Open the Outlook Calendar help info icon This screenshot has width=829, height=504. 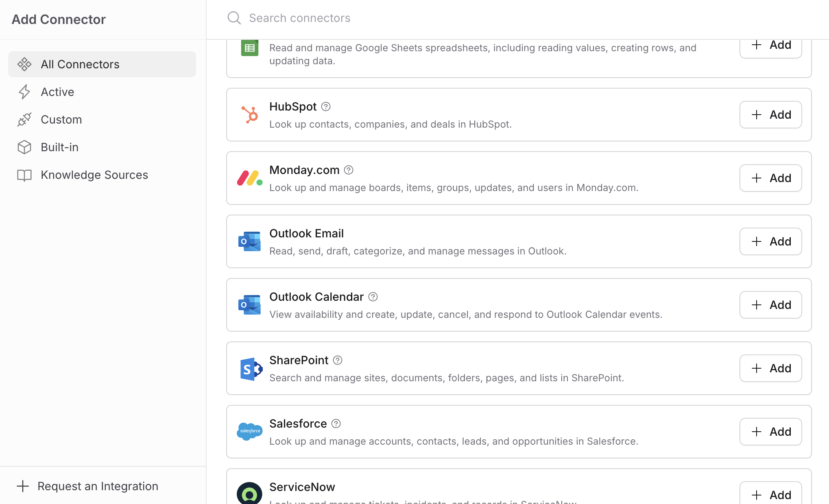[x=373, y=297]
